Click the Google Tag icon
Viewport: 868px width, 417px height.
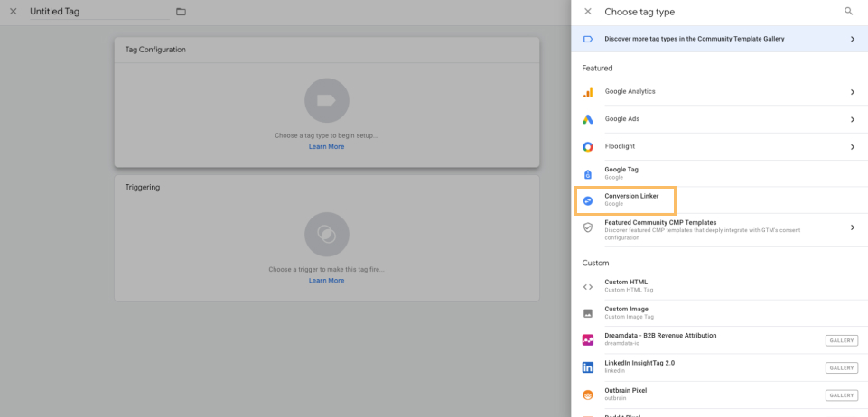588,174
